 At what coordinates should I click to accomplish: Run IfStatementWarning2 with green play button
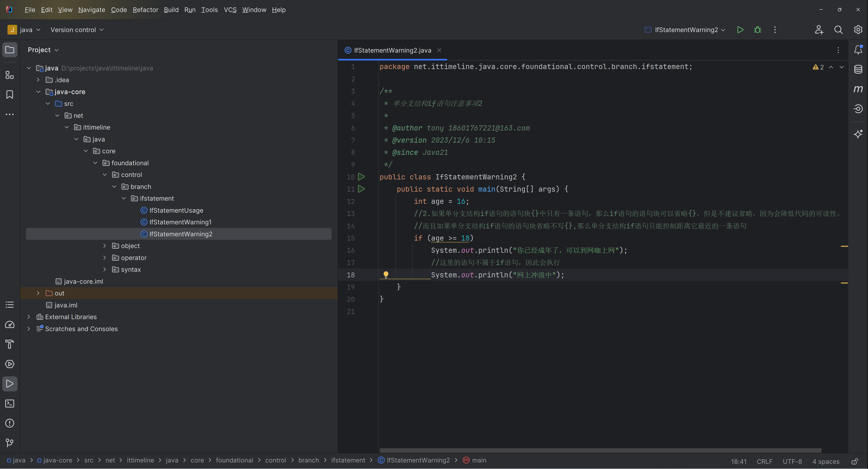[740, 30]
